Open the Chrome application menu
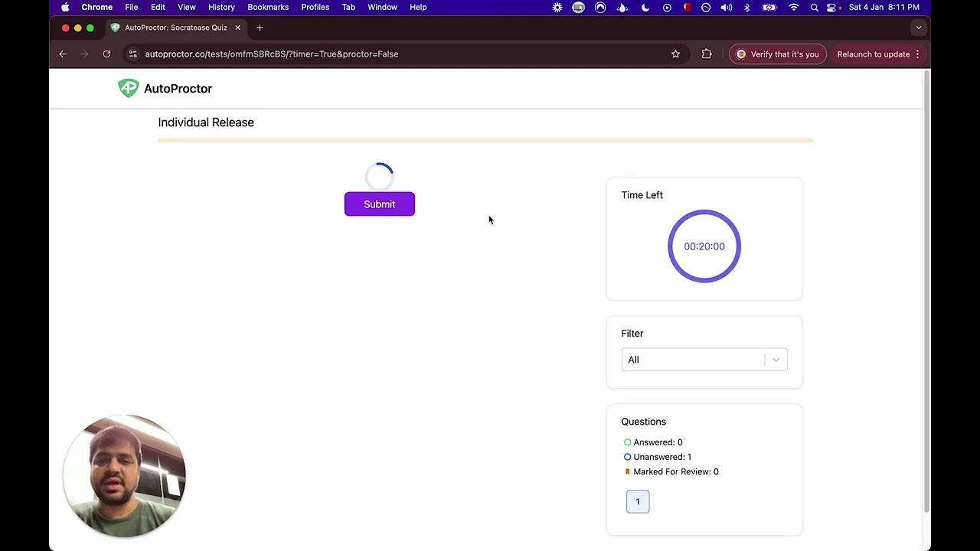This screenshot has width=980, height=551. click(97, 7)
